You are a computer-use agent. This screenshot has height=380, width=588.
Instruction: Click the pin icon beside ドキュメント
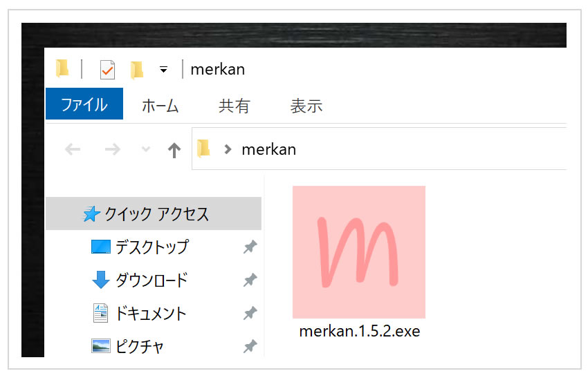click(x=250, y=313)
